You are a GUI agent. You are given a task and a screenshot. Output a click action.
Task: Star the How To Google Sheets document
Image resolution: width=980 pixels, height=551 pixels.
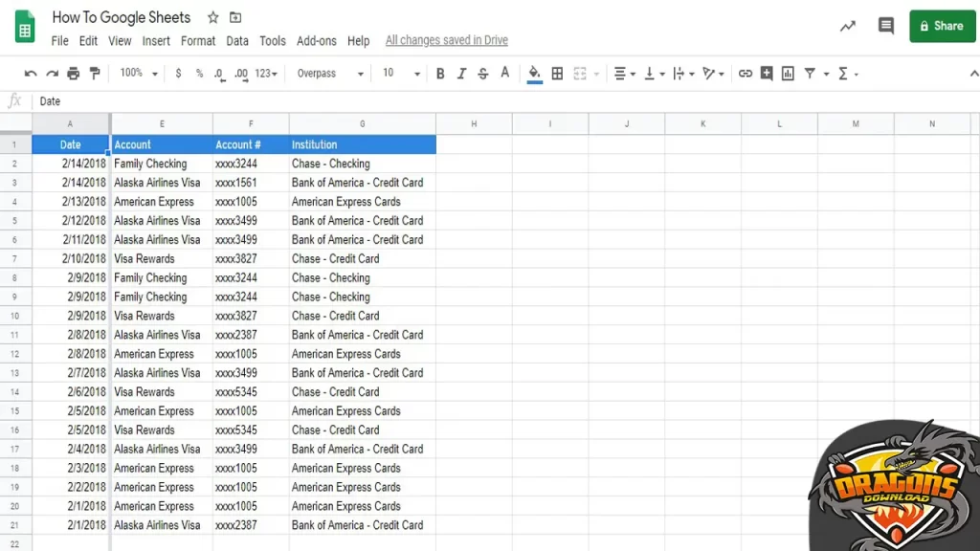tap(213, 17)
